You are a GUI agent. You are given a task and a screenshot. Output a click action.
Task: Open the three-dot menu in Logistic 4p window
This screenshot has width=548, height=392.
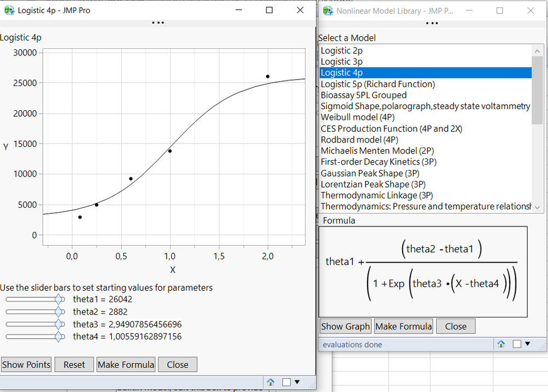coord(158,22)
